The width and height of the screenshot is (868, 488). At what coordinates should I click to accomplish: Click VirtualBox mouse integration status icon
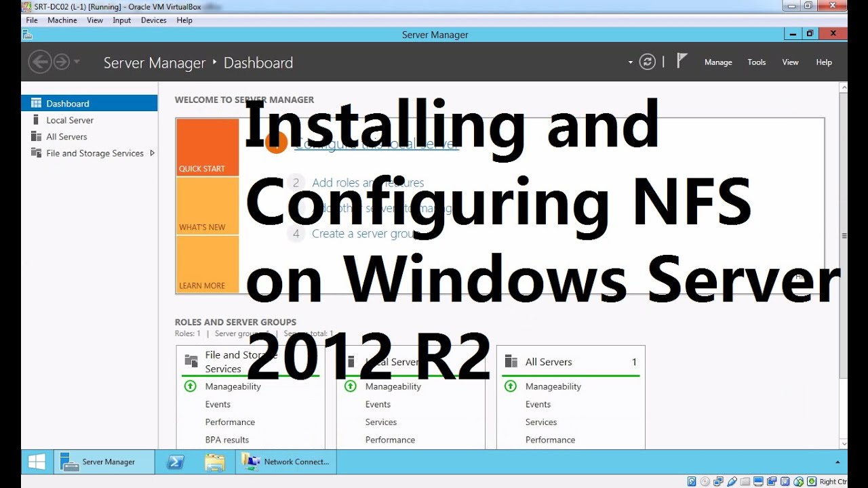click(x=799, y=481)
